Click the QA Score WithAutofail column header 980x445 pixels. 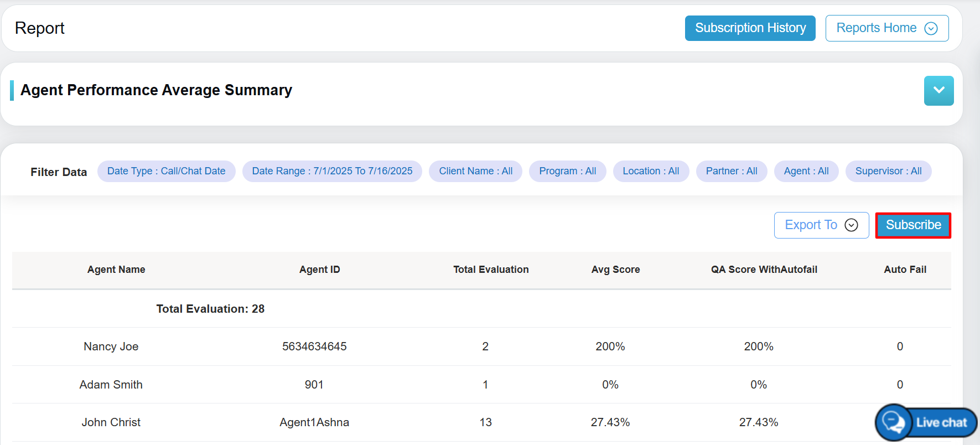coord(764,270)
